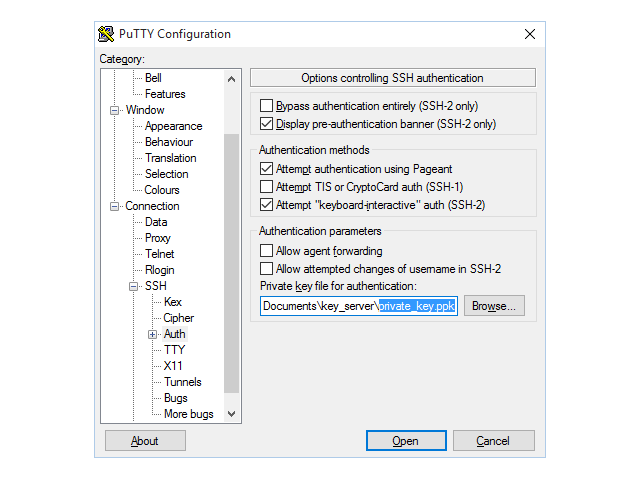Toggle keyboard-interactive auth checkbox
The height and width of the screenshot is (480, 640).
267,204
